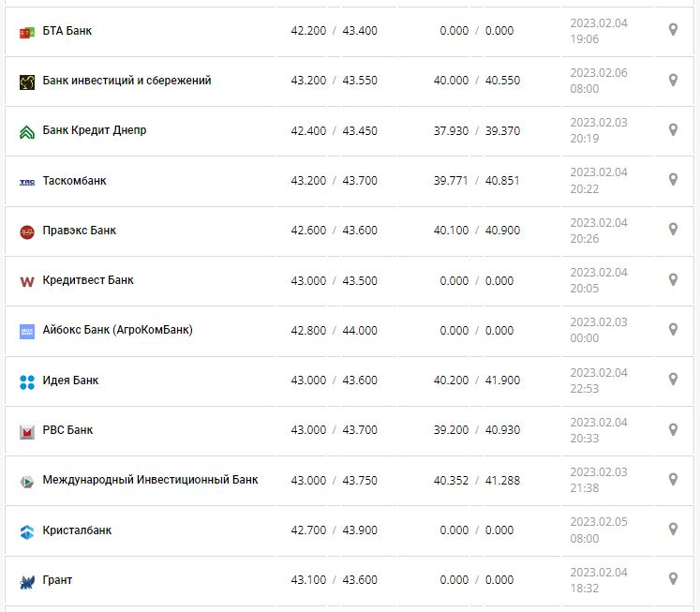Click the Айбокс Банк blue logo
Viewport: 700px width, 612px height.
[26, 331]
